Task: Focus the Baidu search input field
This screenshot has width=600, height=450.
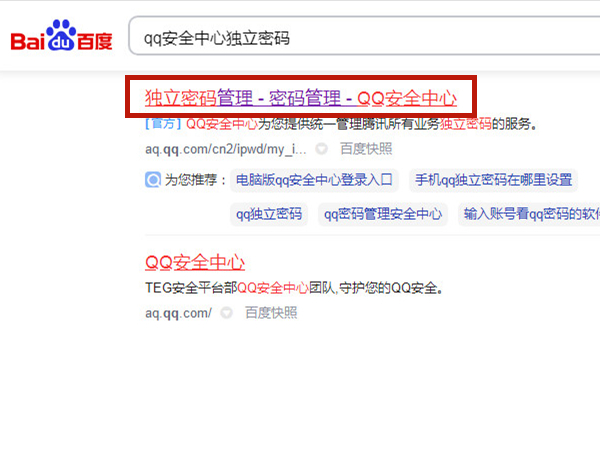Action: (364, 36)
